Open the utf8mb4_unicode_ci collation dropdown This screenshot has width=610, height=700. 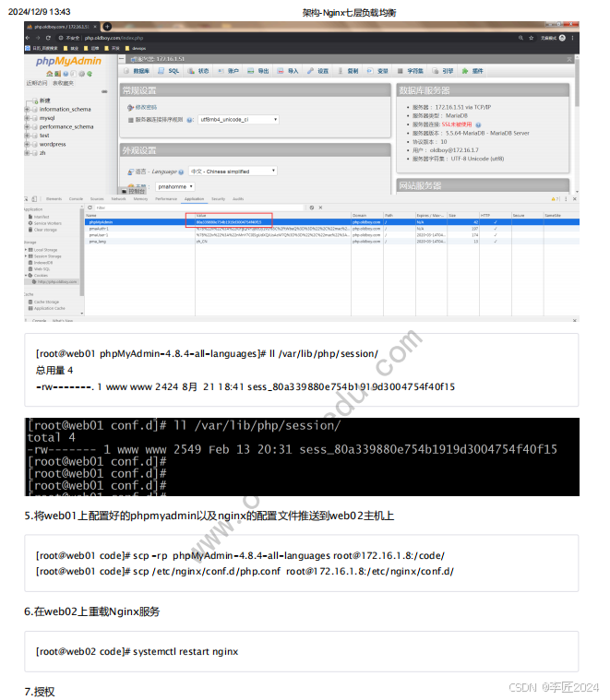point(238,120)
